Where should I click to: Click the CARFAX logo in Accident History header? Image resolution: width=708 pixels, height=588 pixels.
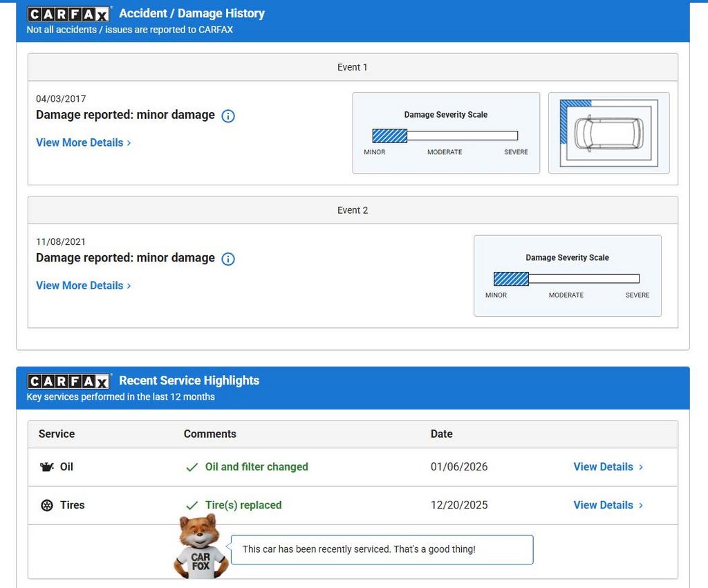point(68,14)
